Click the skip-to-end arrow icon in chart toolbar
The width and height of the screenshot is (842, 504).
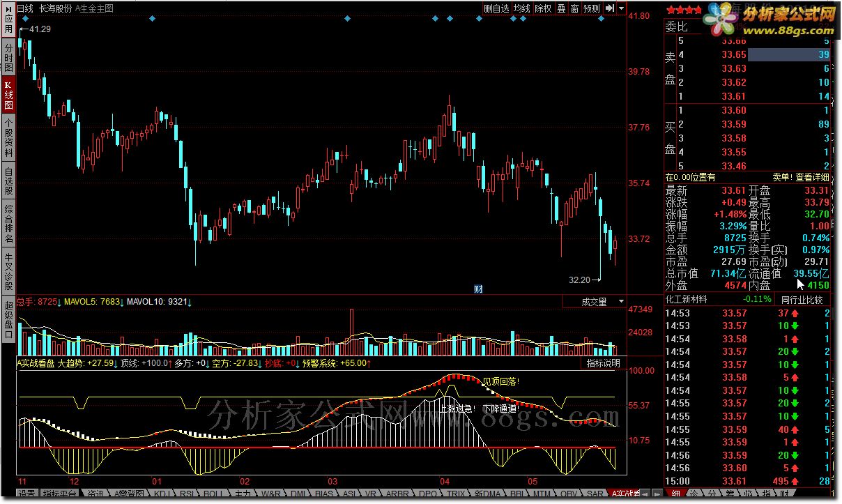610,8
